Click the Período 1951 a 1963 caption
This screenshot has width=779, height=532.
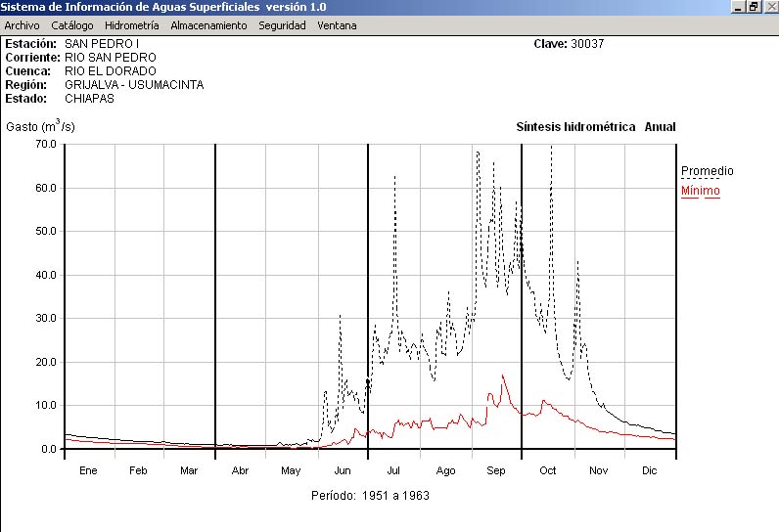pos(370,495)
